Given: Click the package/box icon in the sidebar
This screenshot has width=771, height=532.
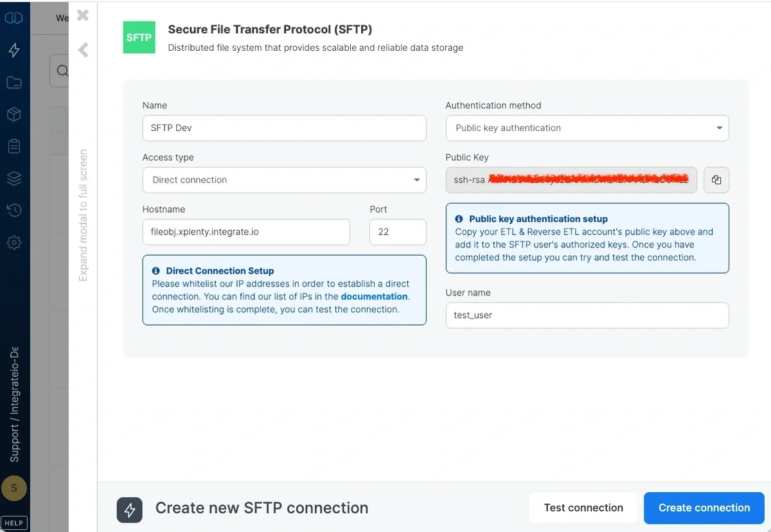Looking at the screenshot, I should 14,114.
